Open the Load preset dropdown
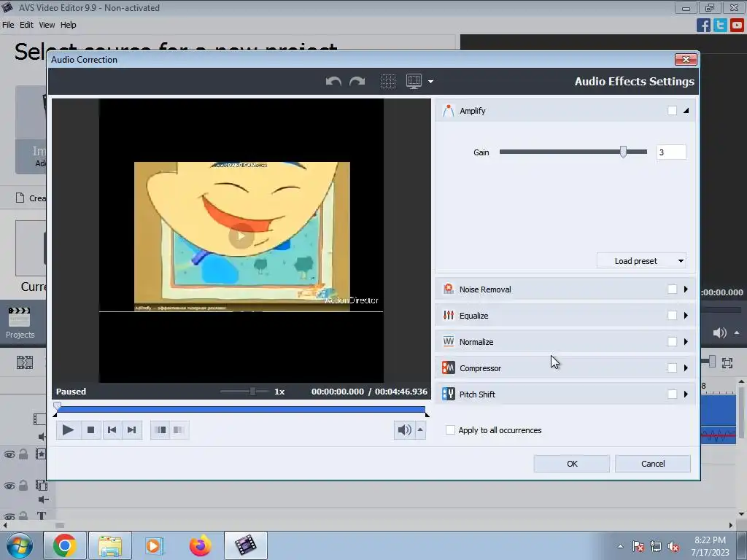747x560 pixels. [x=641, y=261]
